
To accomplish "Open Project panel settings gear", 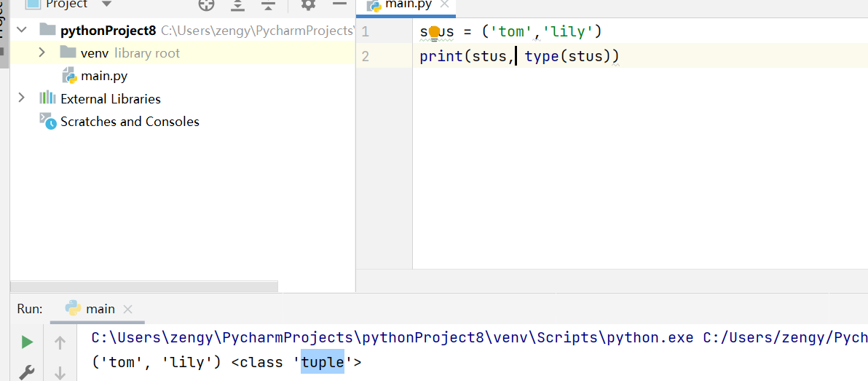I will (x=308, y=4).
